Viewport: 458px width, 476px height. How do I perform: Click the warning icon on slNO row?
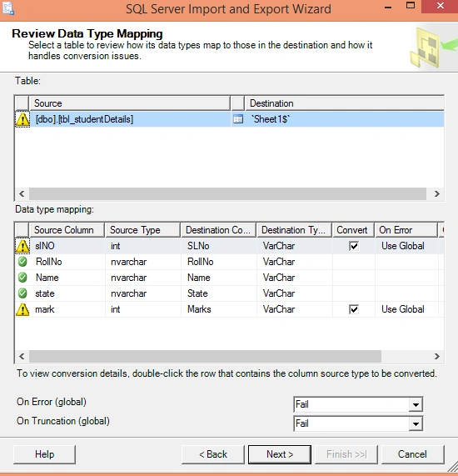click(x=22, y=246)
